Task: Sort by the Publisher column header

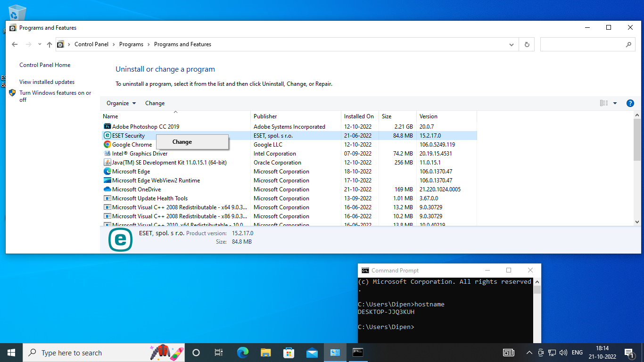Action: tap(296, 116)
